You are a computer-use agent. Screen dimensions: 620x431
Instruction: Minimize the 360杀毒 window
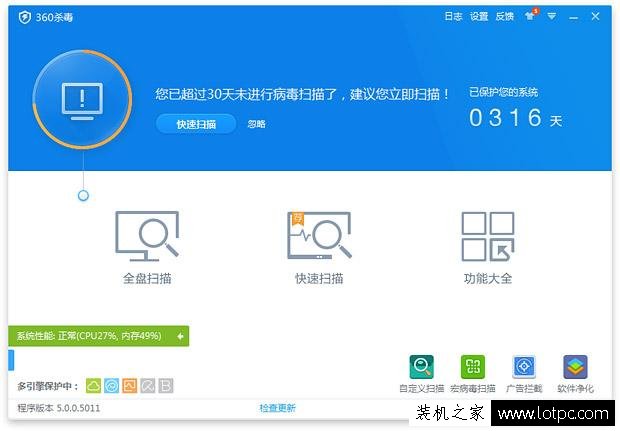point(573,17)
